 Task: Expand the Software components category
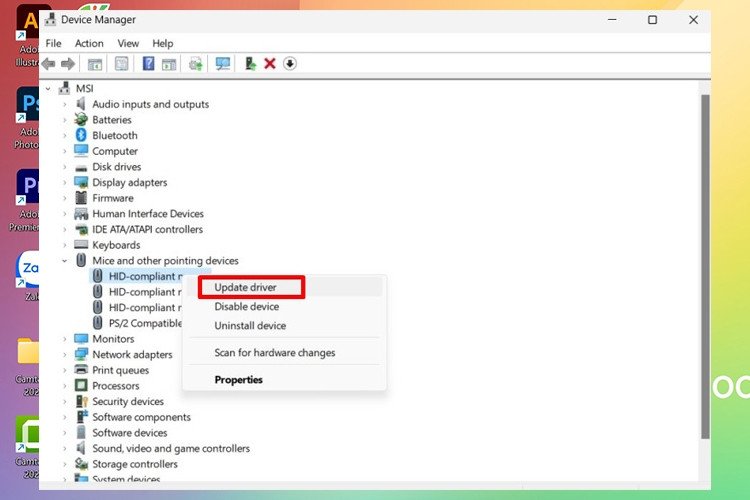coord(65,417)
